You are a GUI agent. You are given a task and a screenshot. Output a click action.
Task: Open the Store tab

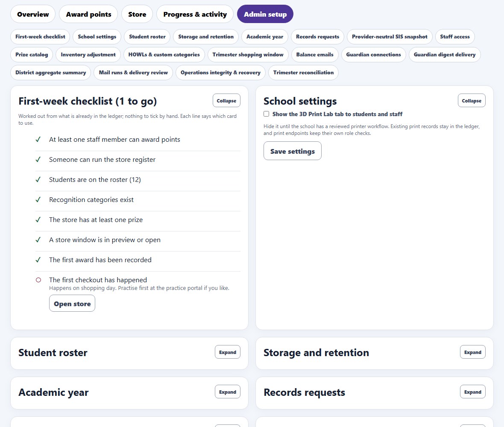point(137,14)
